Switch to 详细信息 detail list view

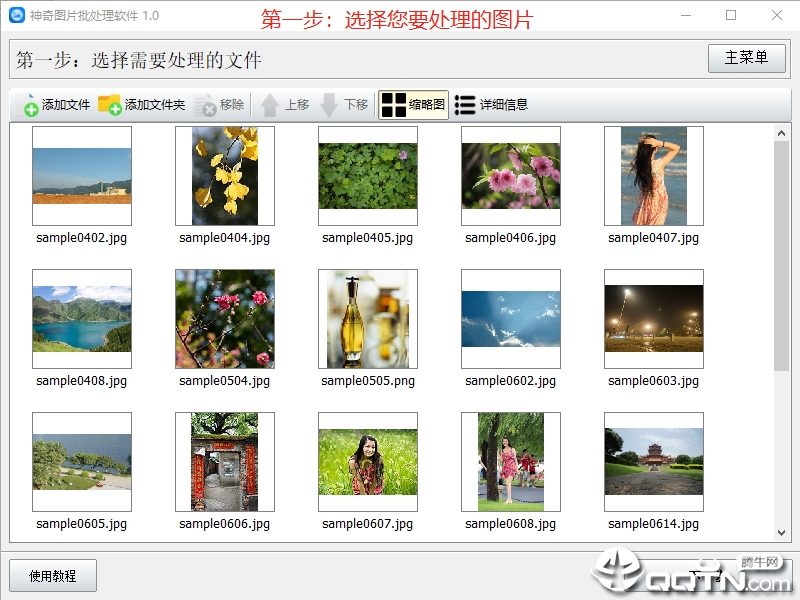(491, 105)
